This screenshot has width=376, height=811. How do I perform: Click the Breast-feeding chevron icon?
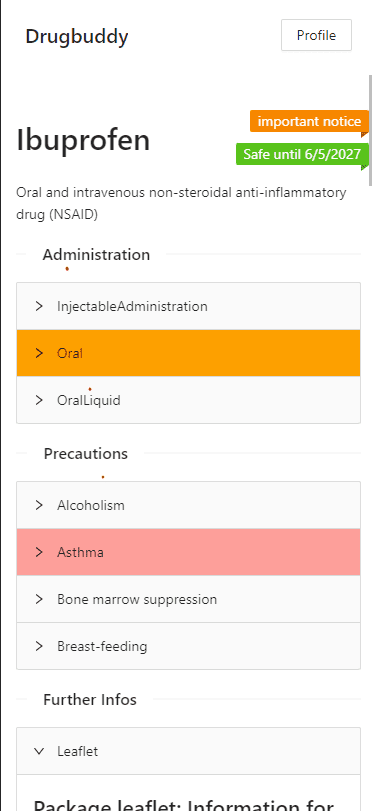point(39,647)
